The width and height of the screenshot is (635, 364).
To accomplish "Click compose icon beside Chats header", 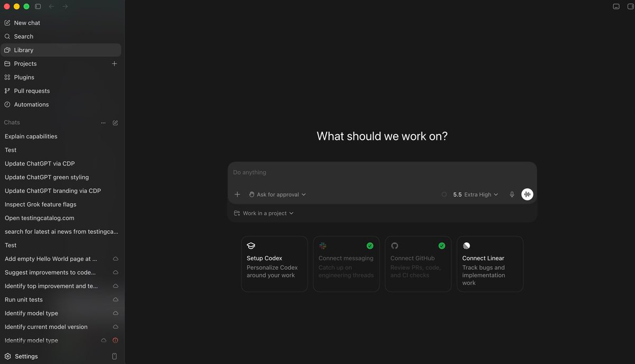I will (x=115, y=123).
